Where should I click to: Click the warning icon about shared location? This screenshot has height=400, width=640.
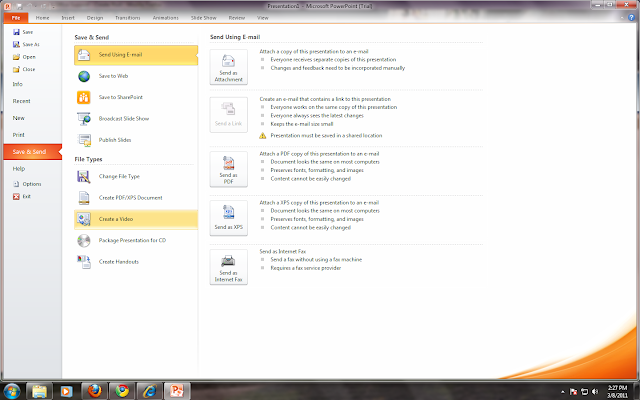click(262, 136)
